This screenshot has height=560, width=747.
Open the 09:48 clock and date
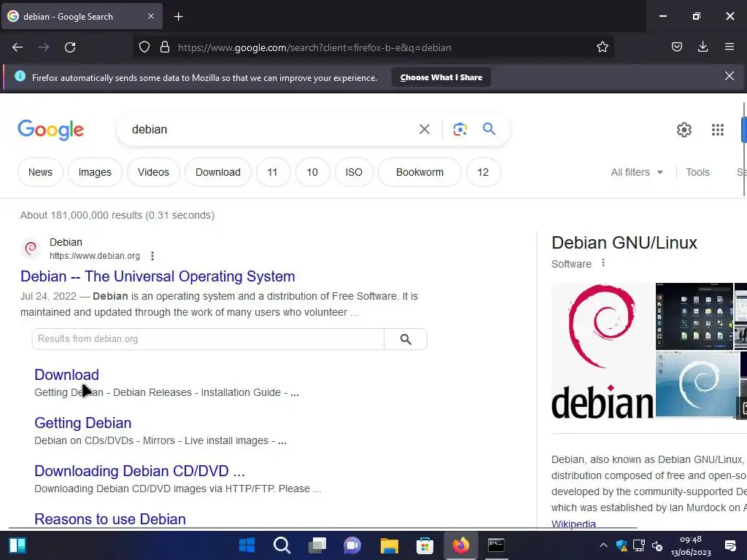pos(691,545)
